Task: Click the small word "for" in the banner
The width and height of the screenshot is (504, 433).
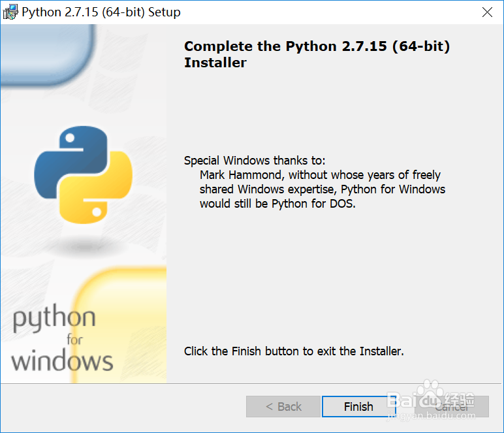Action: pos(74,340)
